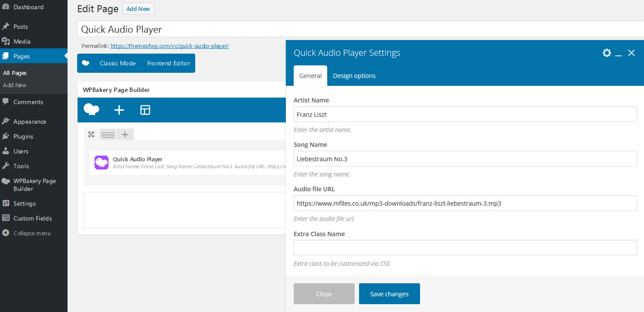Click the empty dashed add-element area
Image resolution: width=644 pixels, height=312 pixels.
(185, 210)
